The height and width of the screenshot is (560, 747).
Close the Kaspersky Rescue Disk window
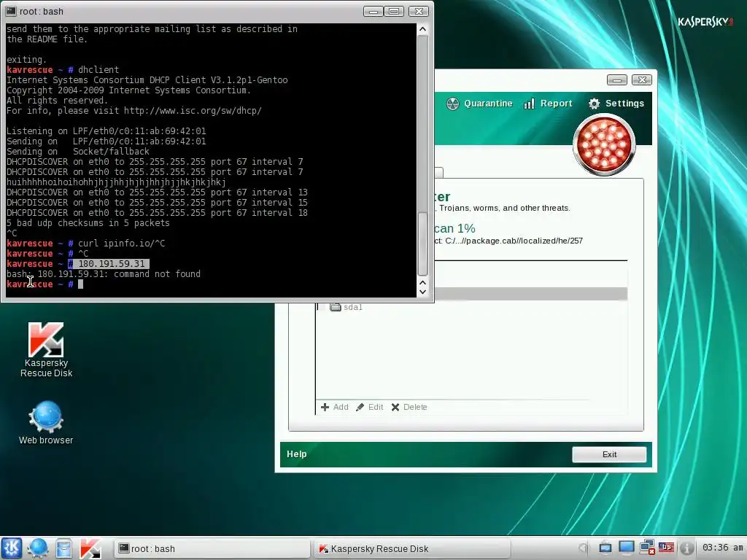click(642, 79)
